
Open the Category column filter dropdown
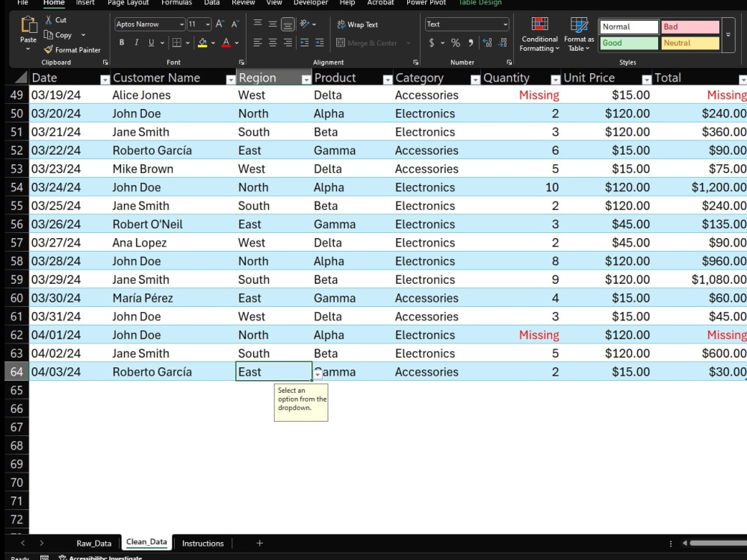pos(475,80)
